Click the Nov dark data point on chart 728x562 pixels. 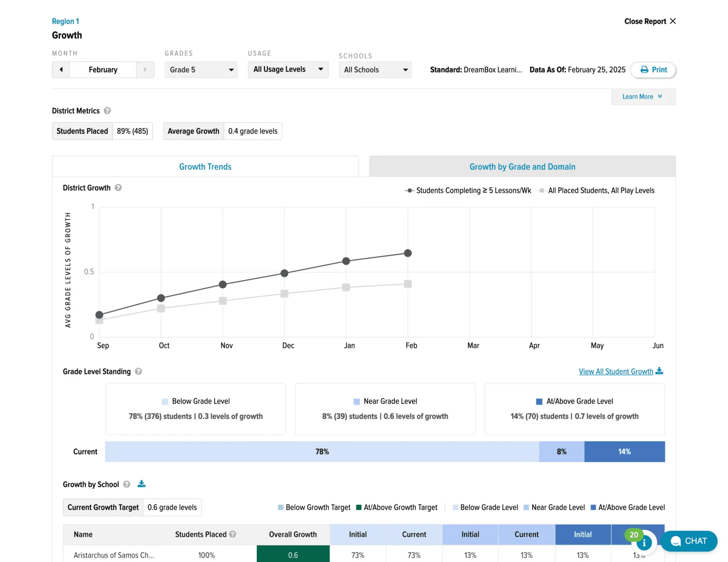[223, 285]
